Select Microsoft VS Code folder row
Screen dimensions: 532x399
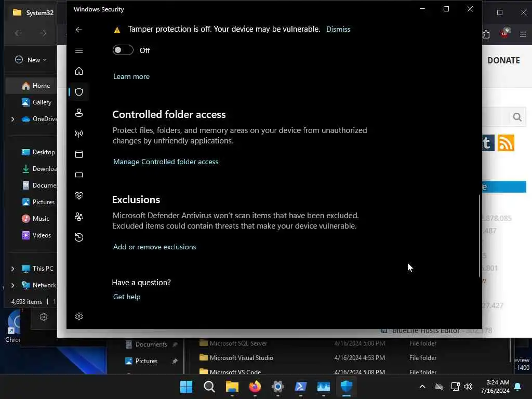pos(346,371)
